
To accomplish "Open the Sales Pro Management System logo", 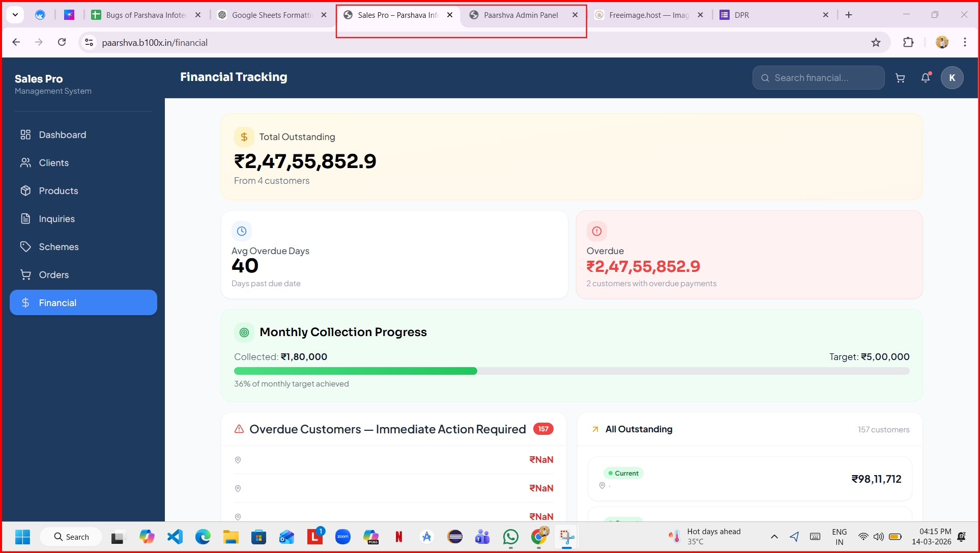I will (53, 84).
